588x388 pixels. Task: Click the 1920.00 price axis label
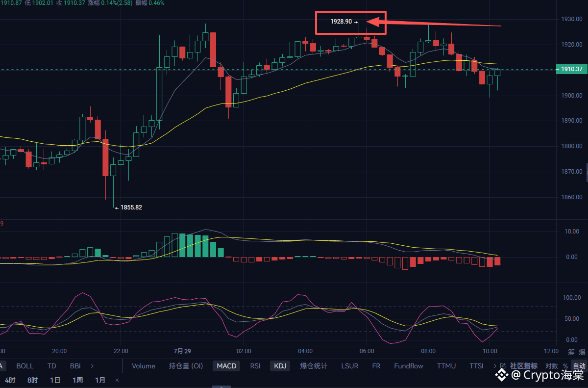[572, 45]
